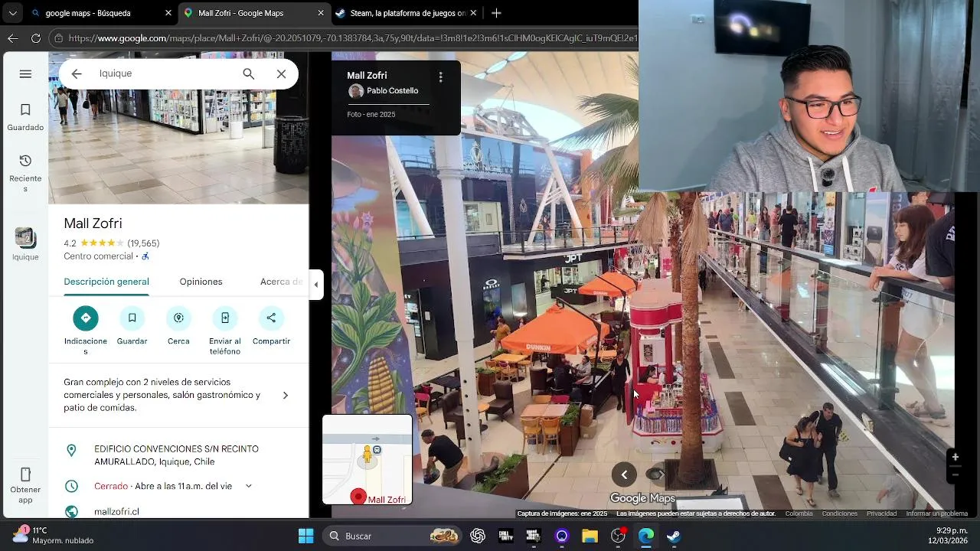Screen dimensions: 980x551
Task: Click the Condiciones footer link
Action: point(839,514)
